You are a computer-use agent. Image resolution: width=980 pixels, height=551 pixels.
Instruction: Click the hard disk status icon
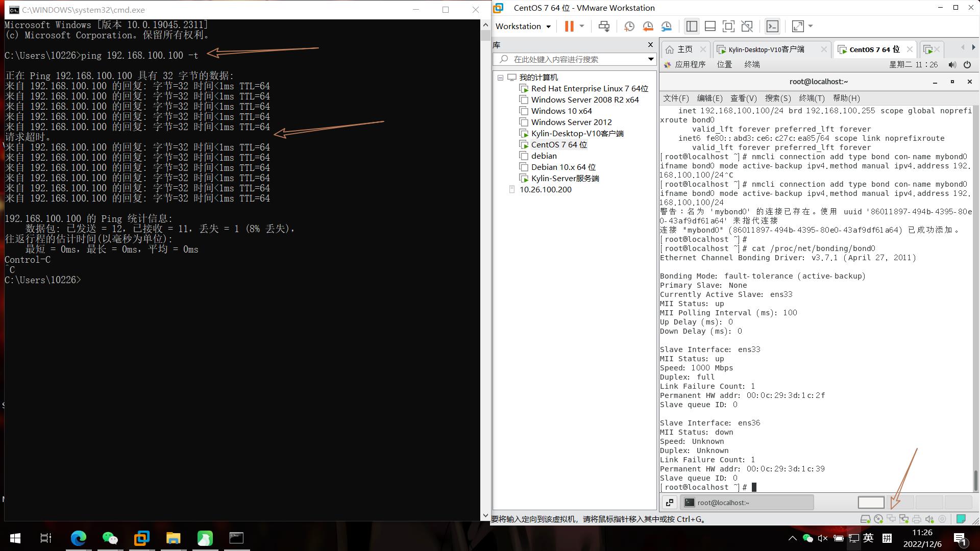(866, 519)
